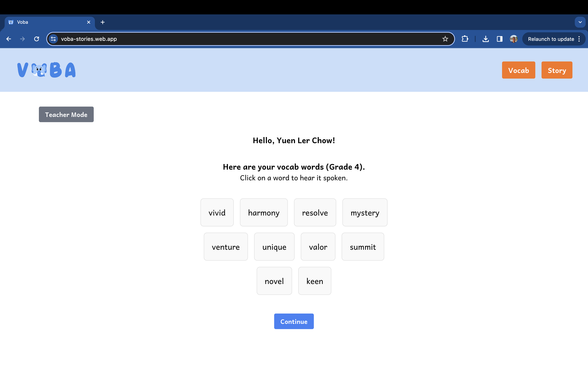588x382 pixels.
Task: Open the Chrome downloads icon
Action: [x=486, y=39]
